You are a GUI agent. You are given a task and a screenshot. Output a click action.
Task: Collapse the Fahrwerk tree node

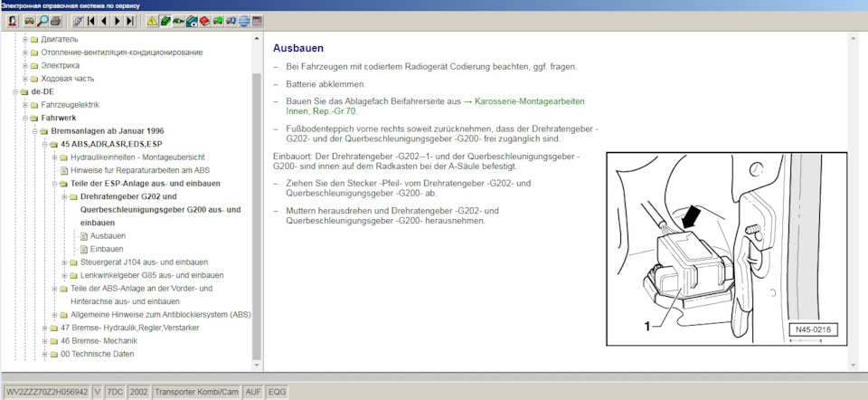click(25, 118)
